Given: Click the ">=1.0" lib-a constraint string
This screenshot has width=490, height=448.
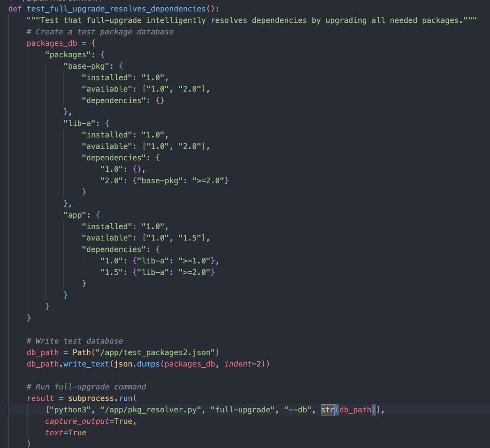Looking at the screenshot, I should (196, 261).
